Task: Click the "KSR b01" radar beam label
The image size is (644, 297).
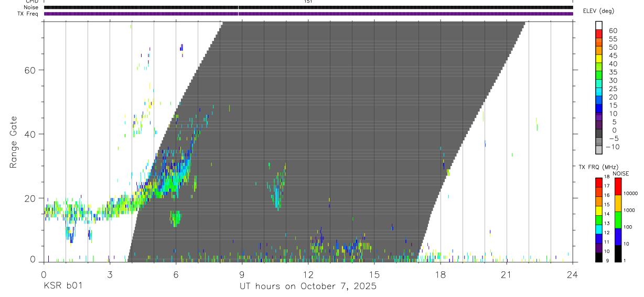Action: point(62,286)
